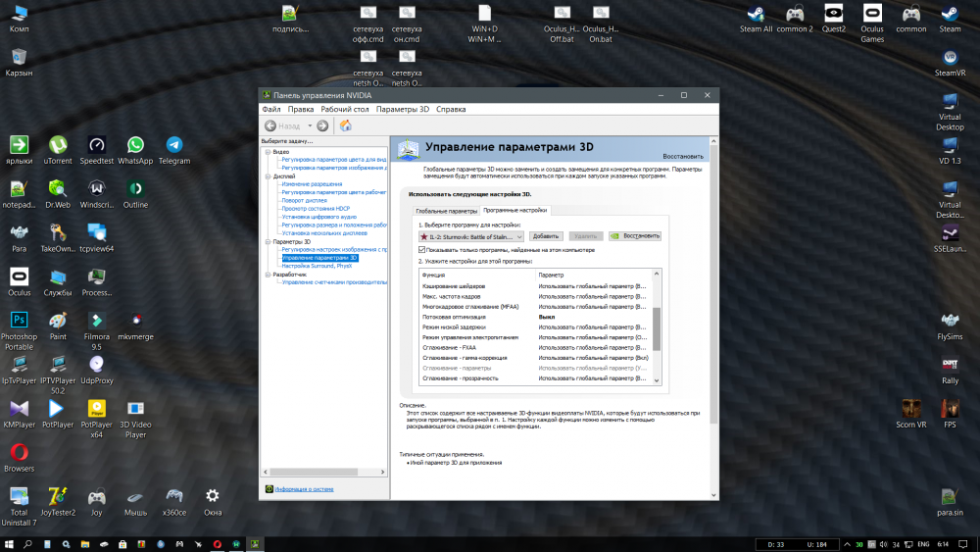Click the Forward arrow navigation button
Image resolution: width=980 pixels, height=552 pixels.
(x=322, y=125)
